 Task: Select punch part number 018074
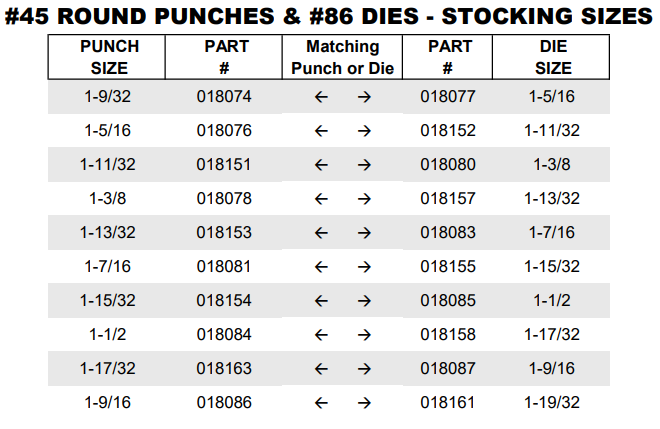pyautogui.click(x=224, y=97)
